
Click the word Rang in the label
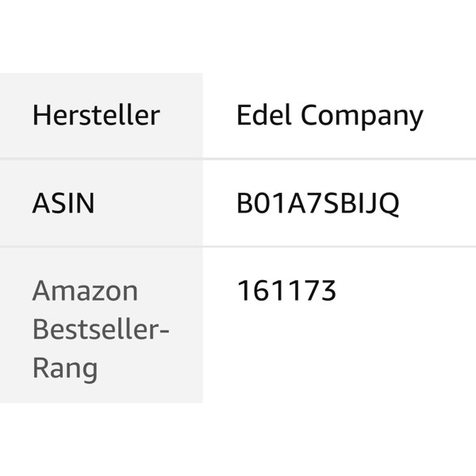coord(65,369)
